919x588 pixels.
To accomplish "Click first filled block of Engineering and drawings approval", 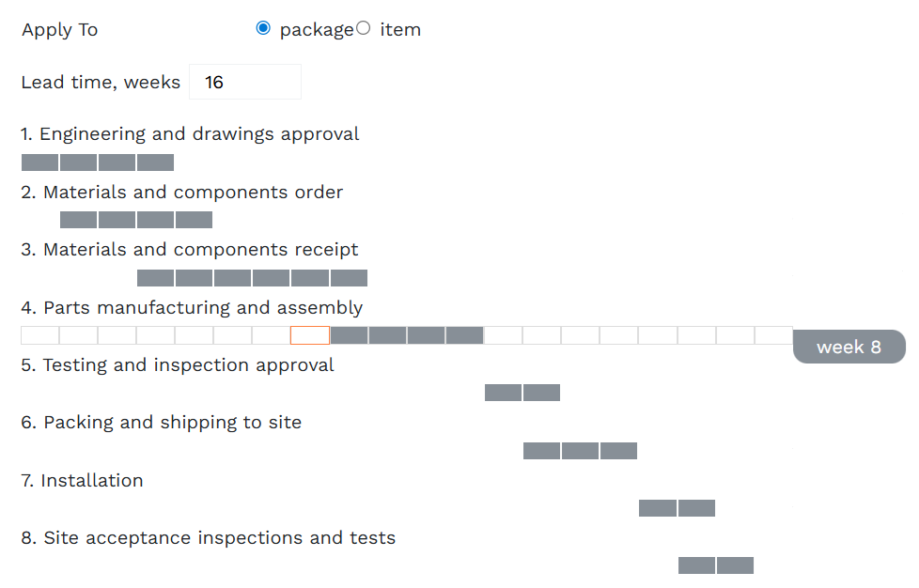I will click(39, 162).
